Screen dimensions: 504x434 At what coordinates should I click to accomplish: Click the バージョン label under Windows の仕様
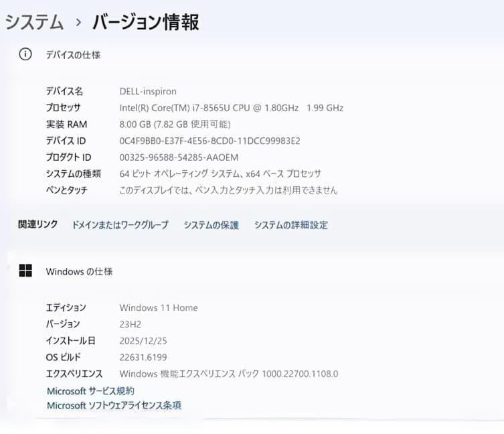point(63,324)
